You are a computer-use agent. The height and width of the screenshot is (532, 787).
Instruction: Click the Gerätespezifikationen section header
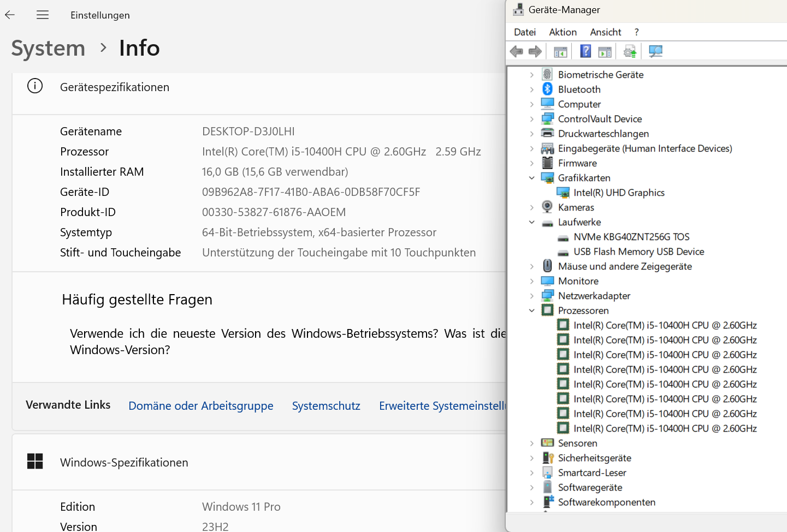(x=115, y=87)
